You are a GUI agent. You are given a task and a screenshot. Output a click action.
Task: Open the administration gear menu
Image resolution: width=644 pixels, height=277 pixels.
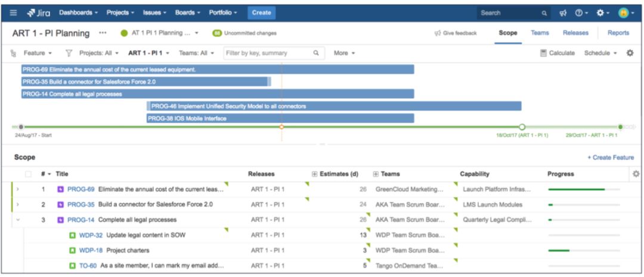click(602, 13)
